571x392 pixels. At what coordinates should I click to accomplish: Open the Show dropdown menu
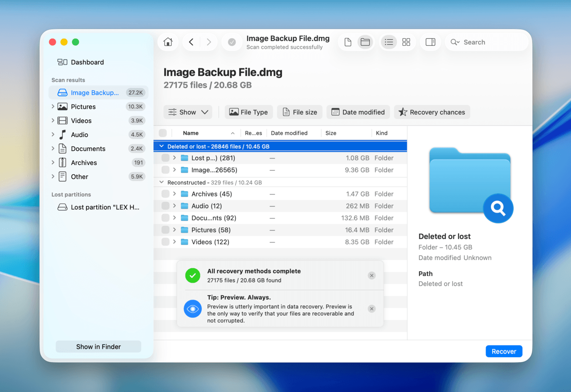[188, 112]
